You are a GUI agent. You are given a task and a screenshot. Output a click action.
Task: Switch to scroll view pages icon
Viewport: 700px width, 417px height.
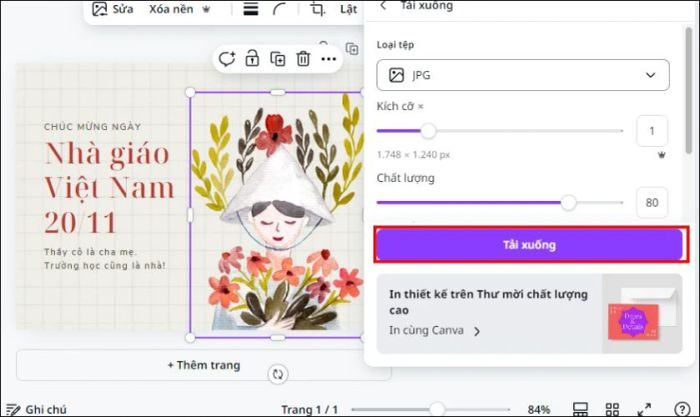click(580, 409)
